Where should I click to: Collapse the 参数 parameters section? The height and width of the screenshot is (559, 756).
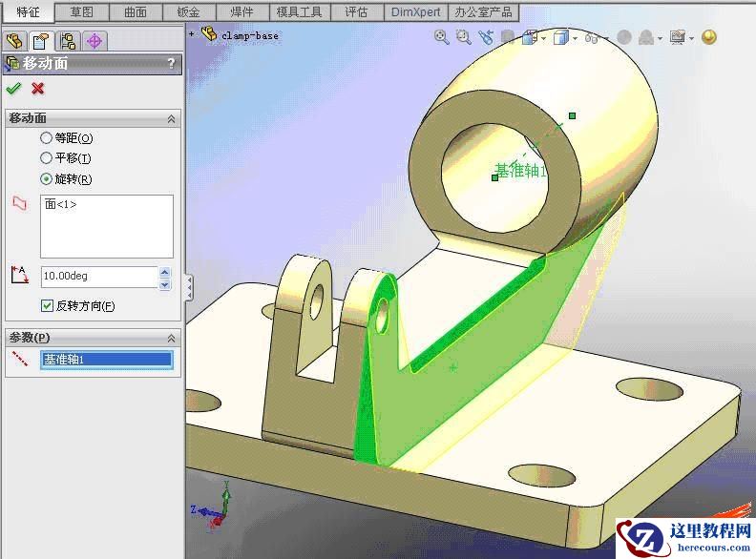coord(171,338)
